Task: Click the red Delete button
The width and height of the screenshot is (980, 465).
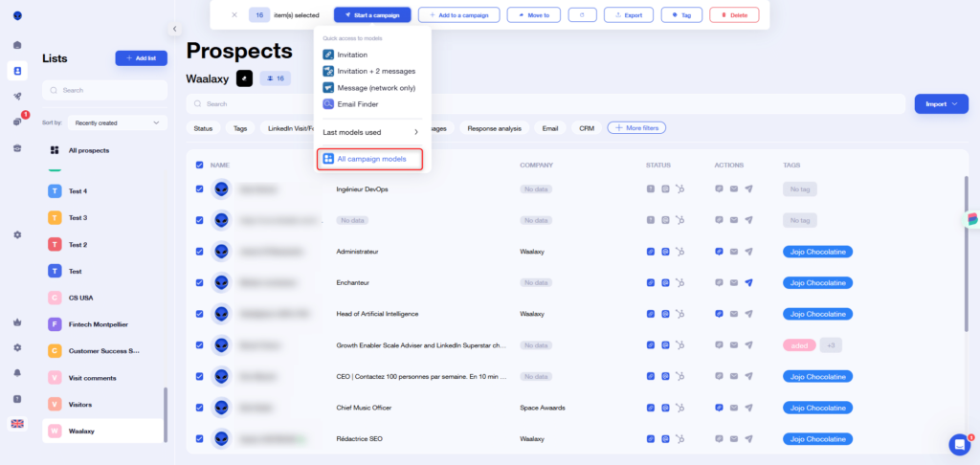Action: tap(734, 15)
